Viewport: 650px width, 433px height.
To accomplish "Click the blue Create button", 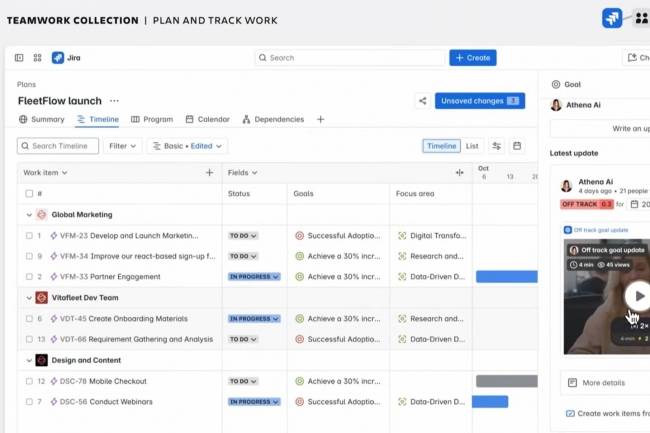I will pos(472,58).
